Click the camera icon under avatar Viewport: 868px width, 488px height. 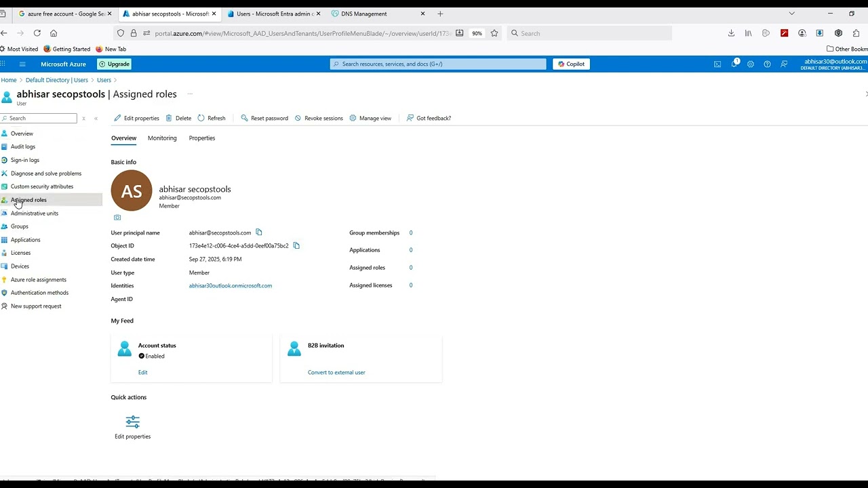click(117, 218)
